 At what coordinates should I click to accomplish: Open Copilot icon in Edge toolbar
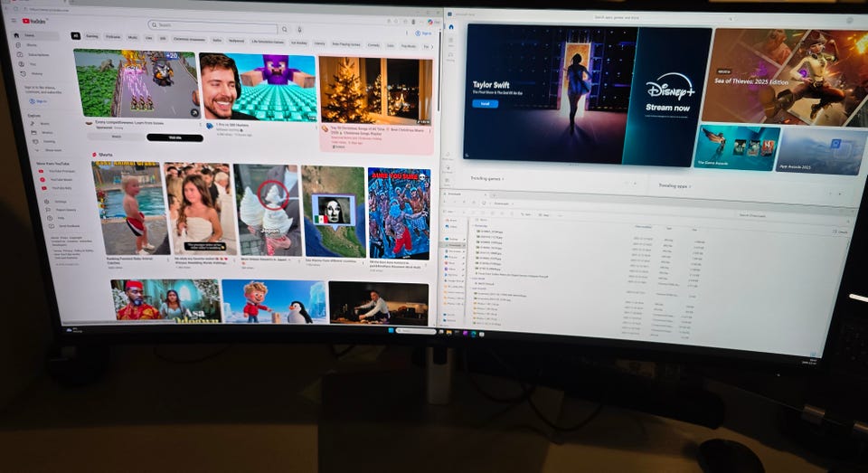(430, 22)
